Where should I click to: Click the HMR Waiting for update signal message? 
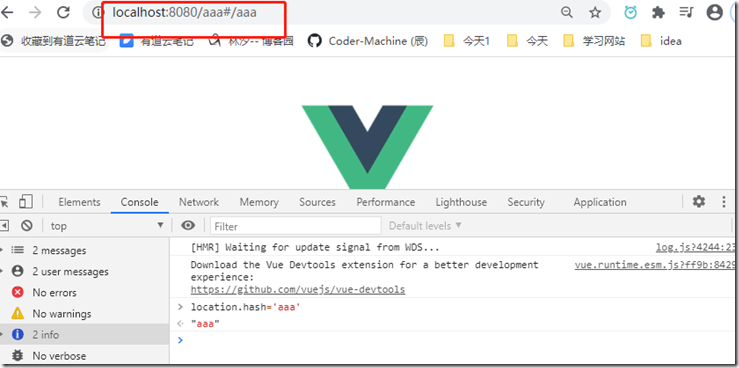click(315, 247)
